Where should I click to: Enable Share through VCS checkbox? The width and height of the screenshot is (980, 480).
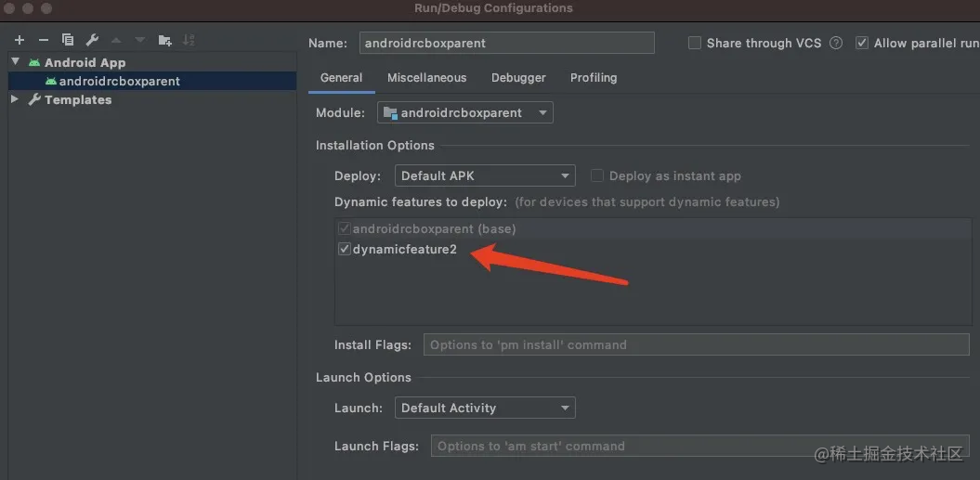tap(695, 43)
